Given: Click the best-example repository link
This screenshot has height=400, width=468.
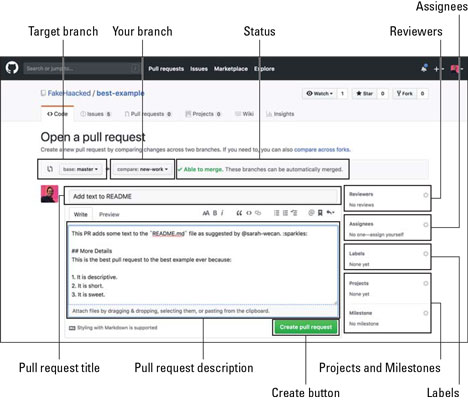Looking at the screenshot, I should 120,93.
